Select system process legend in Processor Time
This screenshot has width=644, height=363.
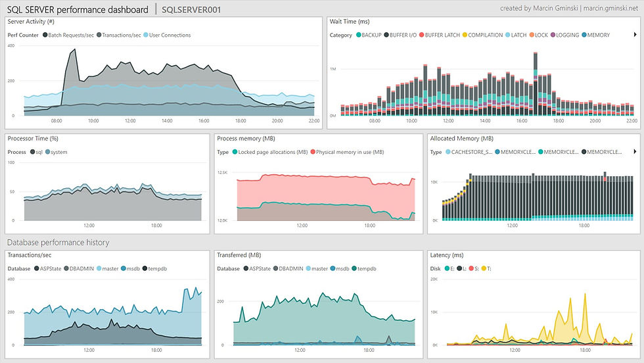[x=57, y=152]
